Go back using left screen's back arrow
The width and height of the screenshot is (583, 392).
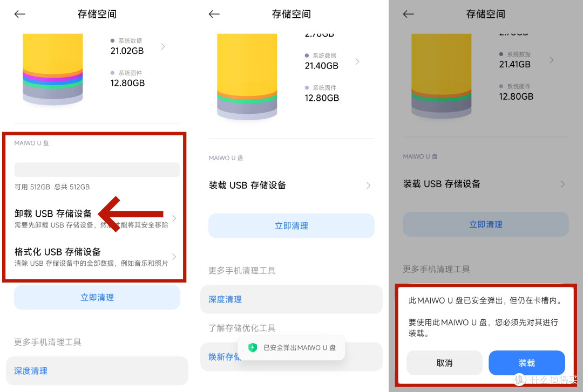pyautogui.click(x=20, y=14)
